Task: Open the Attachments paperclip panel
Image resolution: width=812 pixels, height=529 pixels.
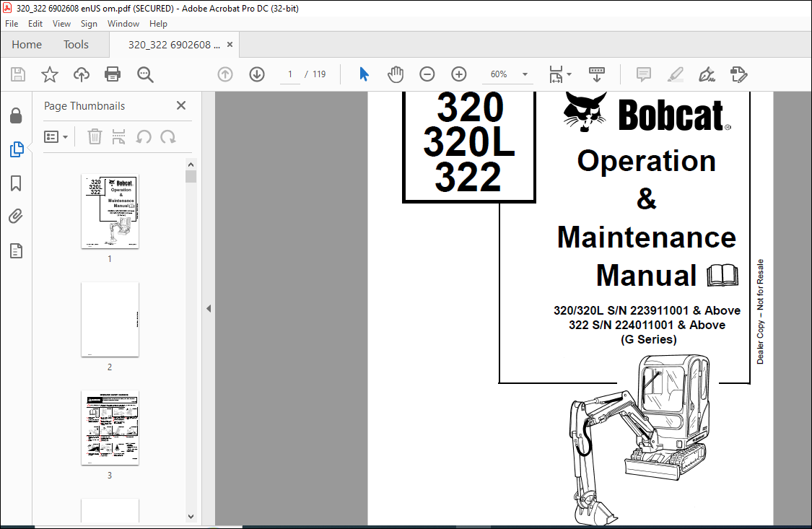Action: pyautogui.click(x=16, y=217)
